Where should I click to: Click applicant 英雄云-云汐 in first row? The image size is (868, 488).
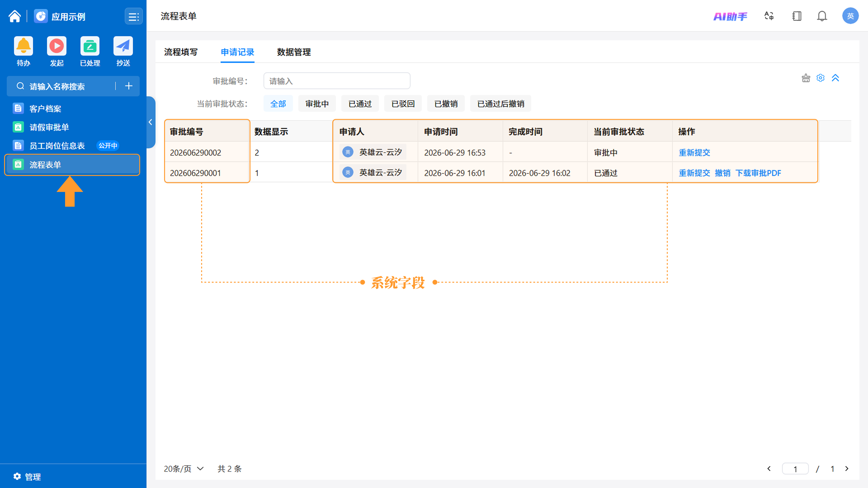tap(373, 152)
